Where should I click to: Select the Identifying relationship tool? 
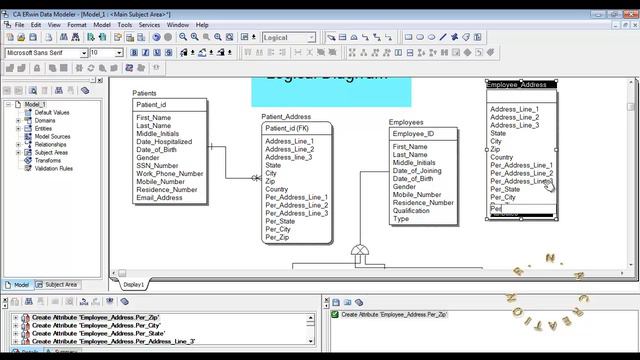(365, 38)
